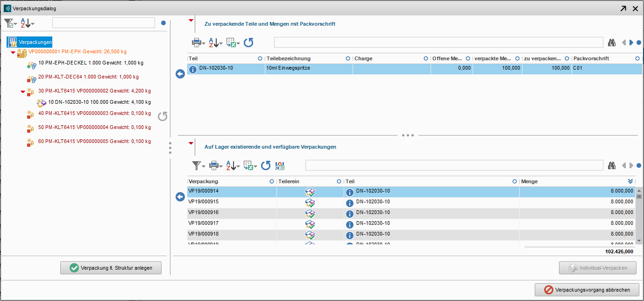This screenshot has height=301, width=644.
Task: Click the circle marker in the Offene Me... column header
Action: tap(468, 58)
